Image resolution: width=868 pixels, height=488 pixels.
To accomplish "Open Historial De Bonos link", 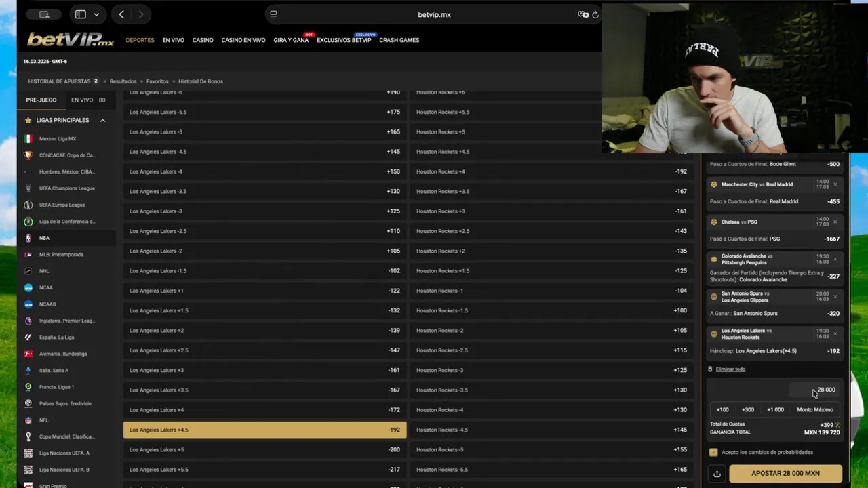I will tap(201, 81).
